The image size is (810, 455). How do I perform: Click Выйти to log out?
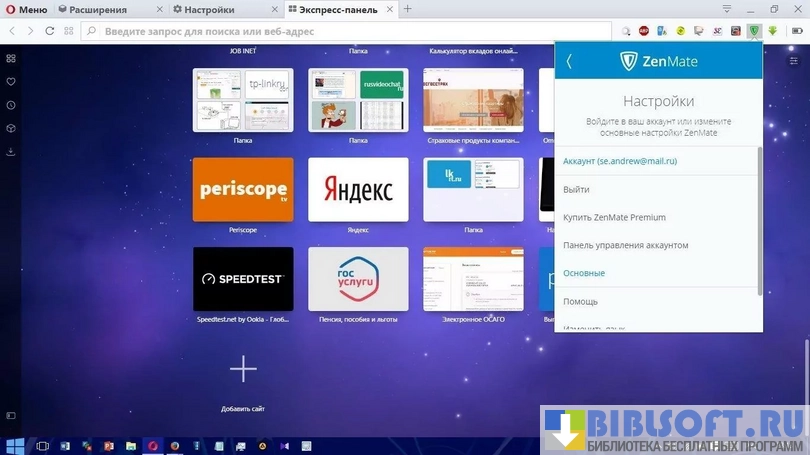point(576,189)
